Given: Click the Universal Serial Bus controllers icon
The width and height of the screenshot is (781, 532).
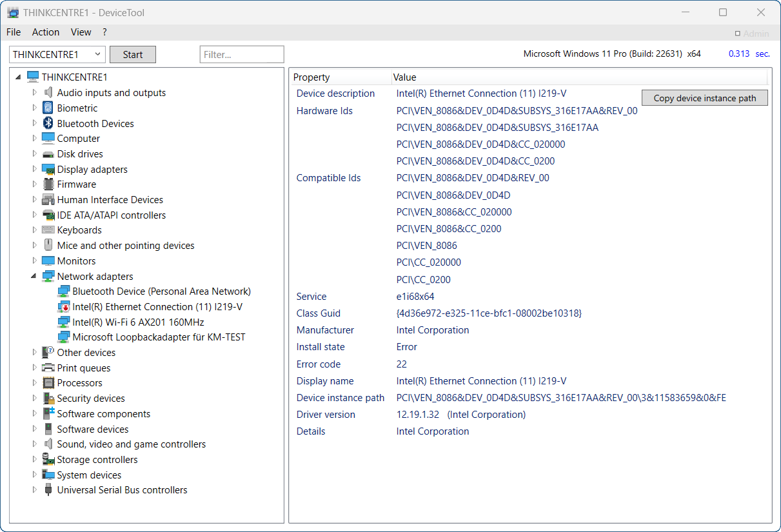Looking at the screenshot, I should (x=48, y=490).
